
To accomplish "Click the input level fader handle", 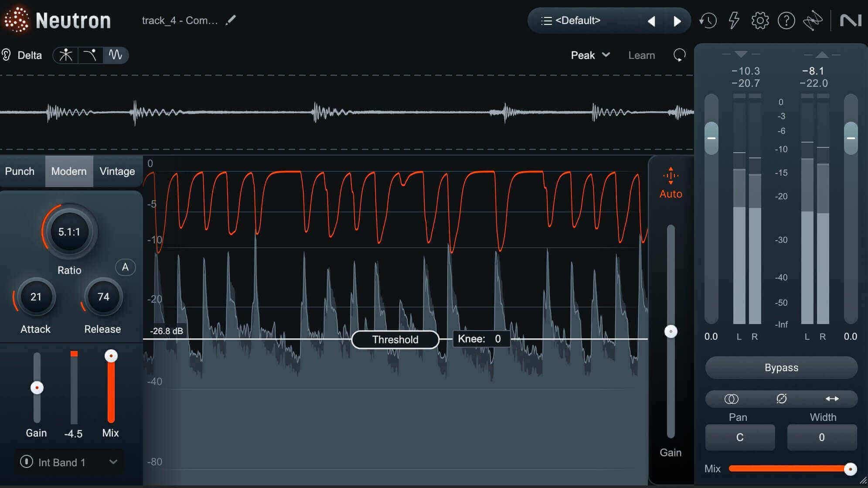I will pos(711,138).
